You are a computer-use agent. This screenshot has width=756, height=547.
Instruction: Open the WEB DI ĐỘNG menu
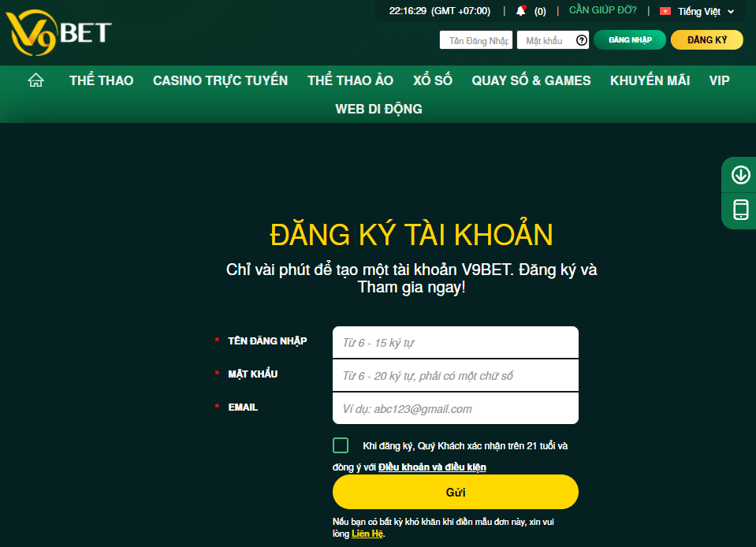pyautogui.click(x=378, y=109)
